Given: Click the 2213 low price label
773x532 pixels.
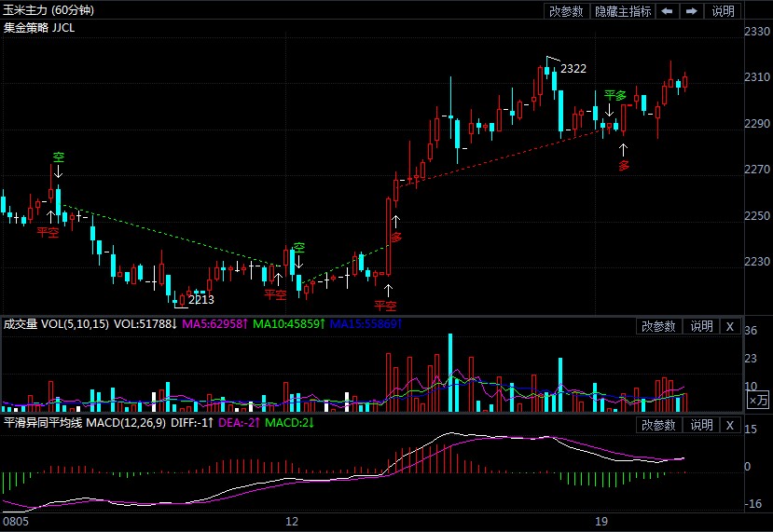Looking at the screenshot, I should [201, 299].
